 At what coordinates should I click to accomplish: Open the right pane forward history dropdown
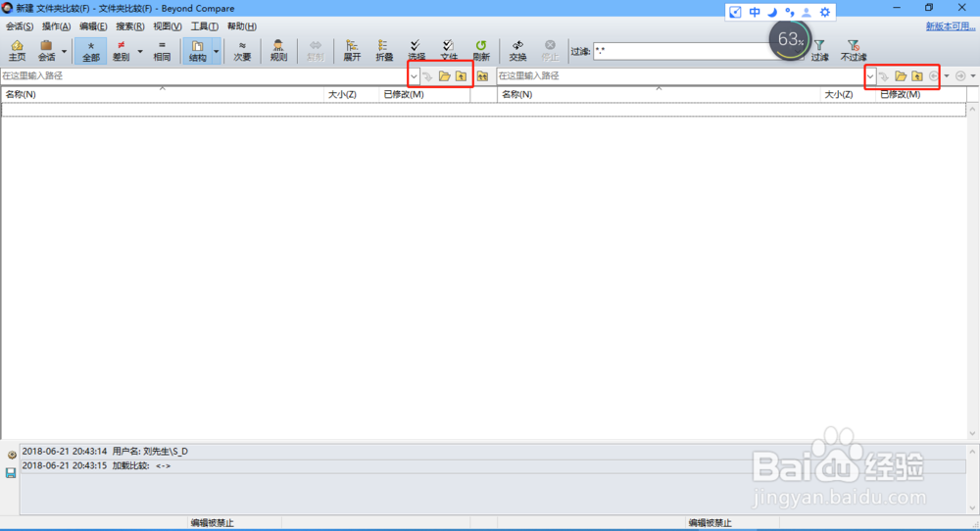pyautogui.click(x=973, y=76)
